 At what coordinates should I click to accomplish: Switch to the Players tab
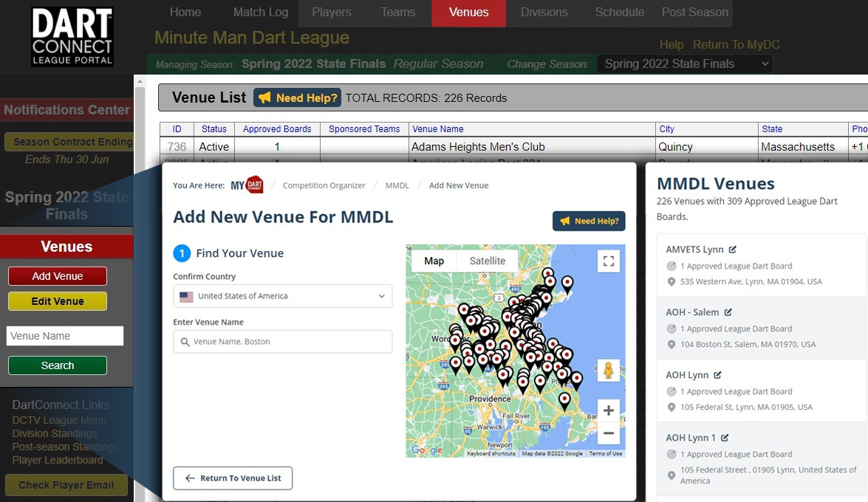pyautogui.click(x=332, y=12)
